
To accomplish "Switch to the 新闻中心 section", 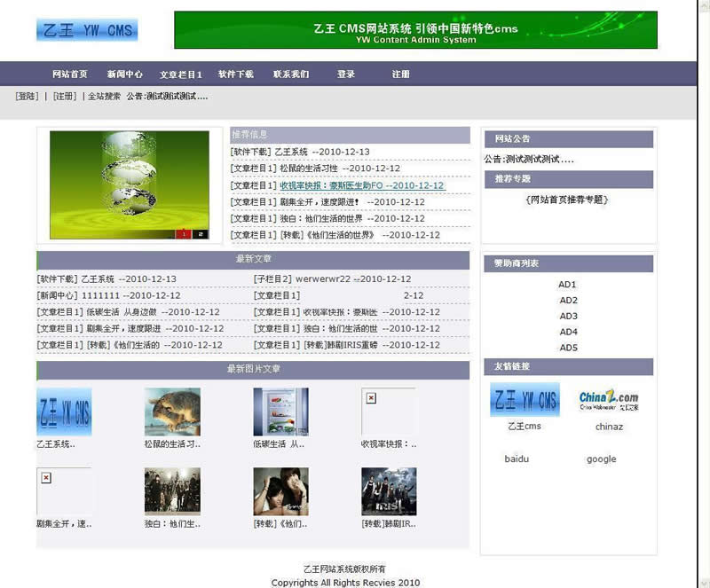I will 124,74.
